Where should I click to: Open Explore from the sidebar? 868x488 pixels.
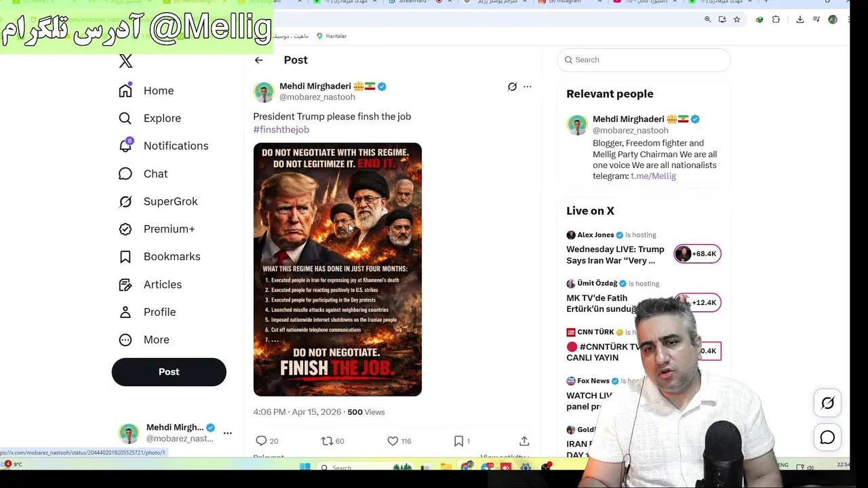pos(150,118)
